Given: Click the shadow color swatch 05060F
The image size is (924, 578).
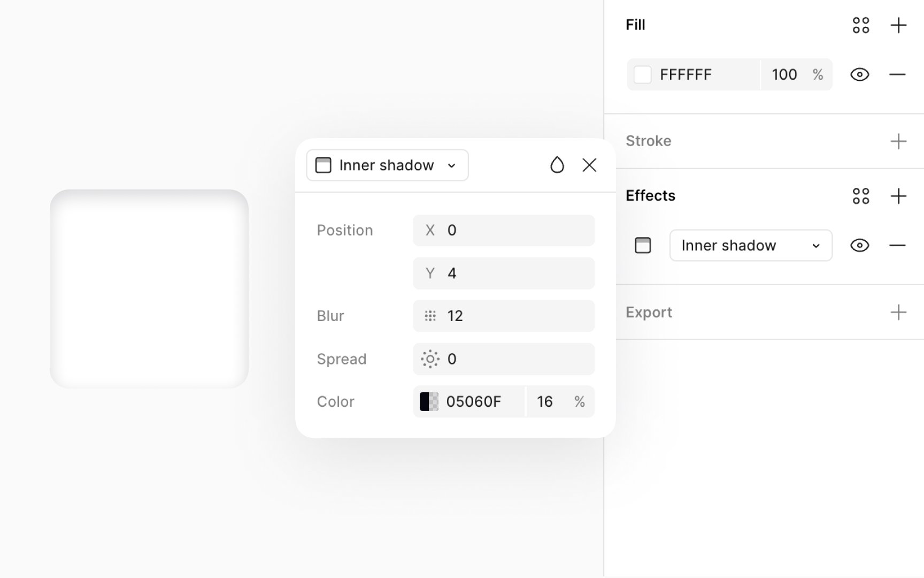Looking at the screenshot, I should pyautogui.click(x=429, y=401).
